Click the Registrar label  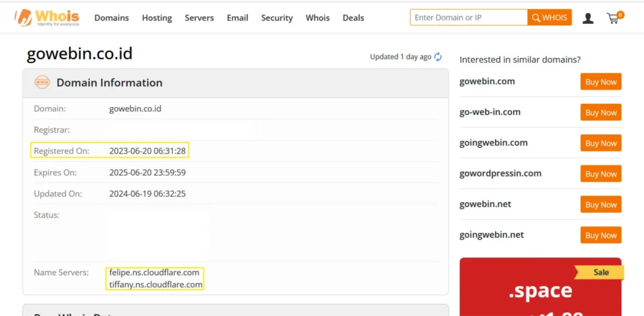[x=52, y=130]
